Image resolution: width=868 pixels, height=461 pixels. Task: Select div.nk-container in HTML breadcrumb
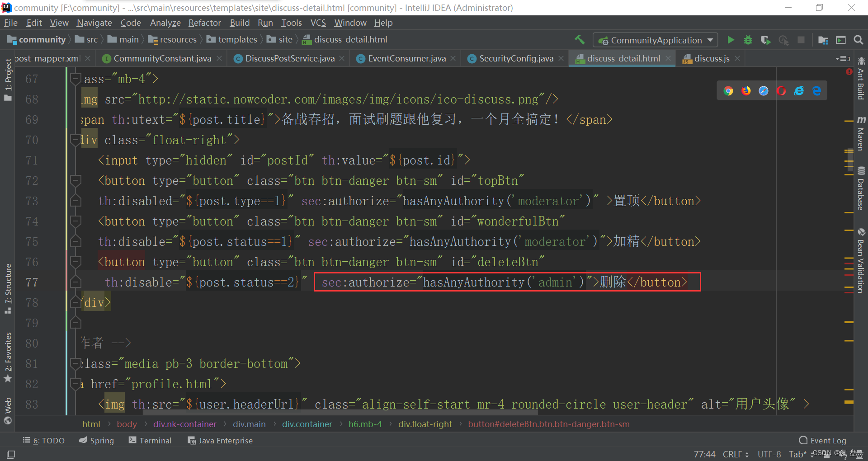(185, 424)
